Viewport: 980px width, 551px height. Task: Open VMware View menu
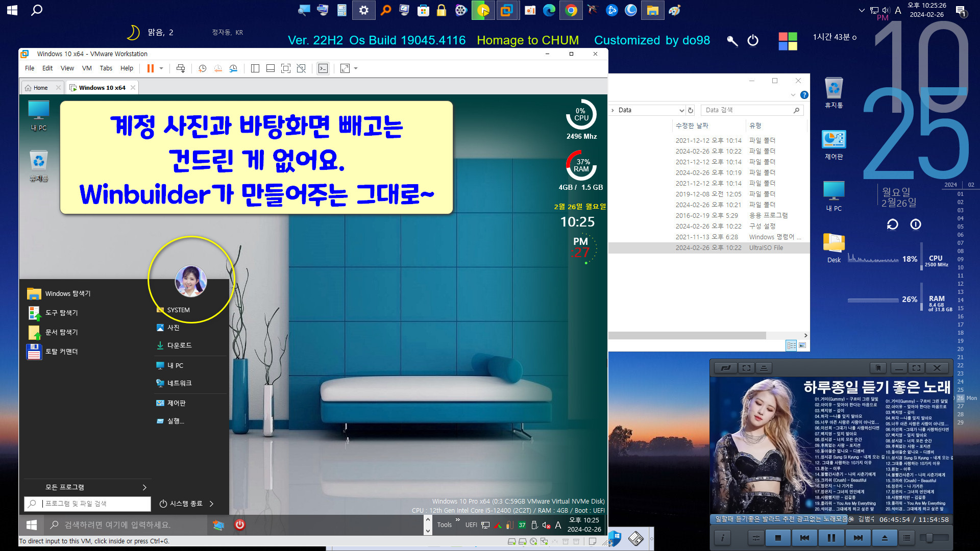coord(67,68)
